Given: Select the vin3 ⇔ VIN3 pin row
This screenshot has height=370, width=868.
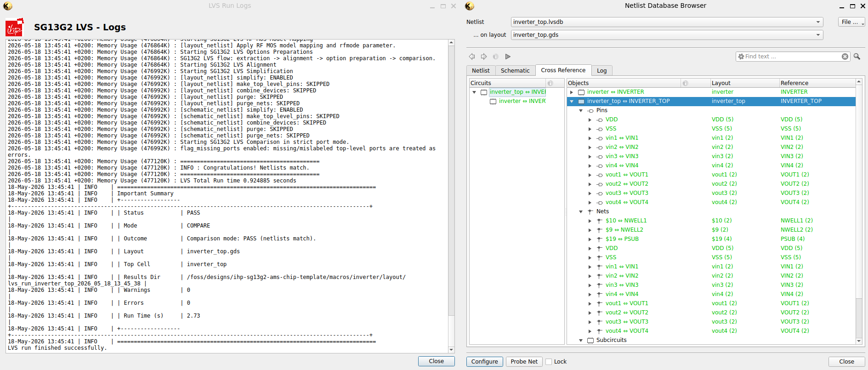Looking at the screenshot, I should (711, 156).
